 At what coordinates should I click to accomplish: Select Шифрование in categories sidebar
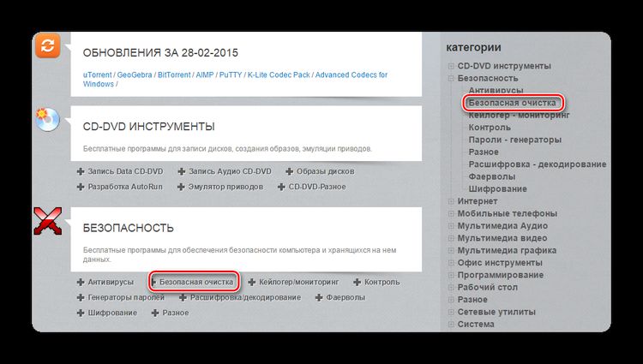click(x=498, y=188)
